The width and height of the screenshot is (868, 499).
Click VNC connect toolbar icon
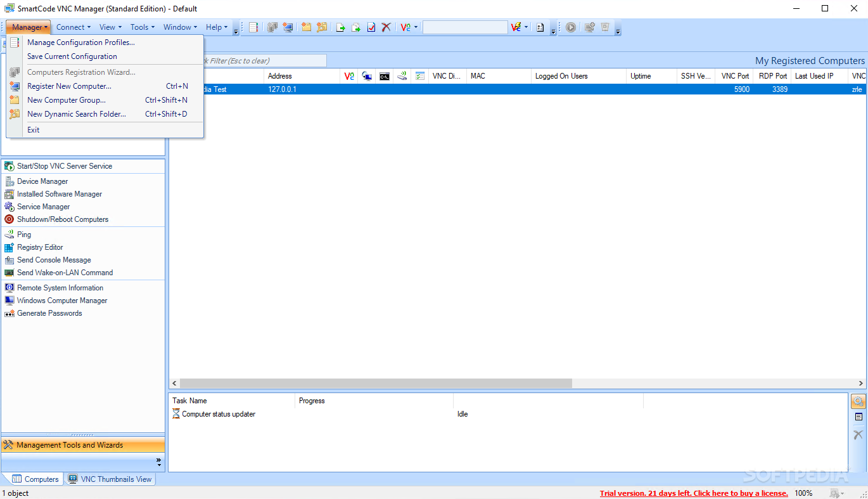coord(405,27)
